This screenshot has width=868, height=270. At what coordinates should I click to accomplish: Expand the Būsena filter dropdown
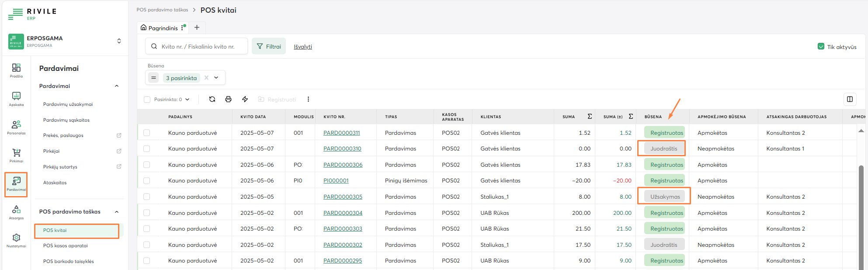click(x=216, y=78)
